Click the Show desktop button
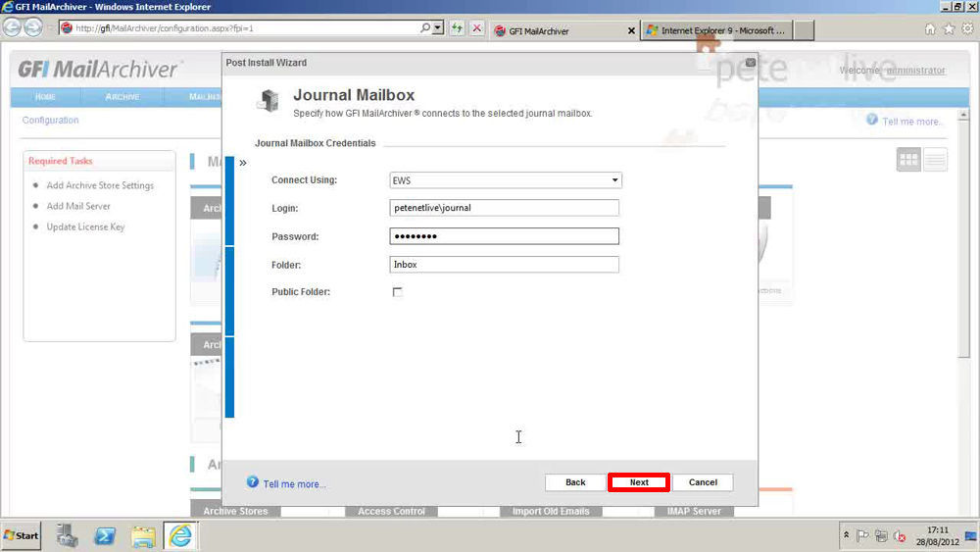 972,535
